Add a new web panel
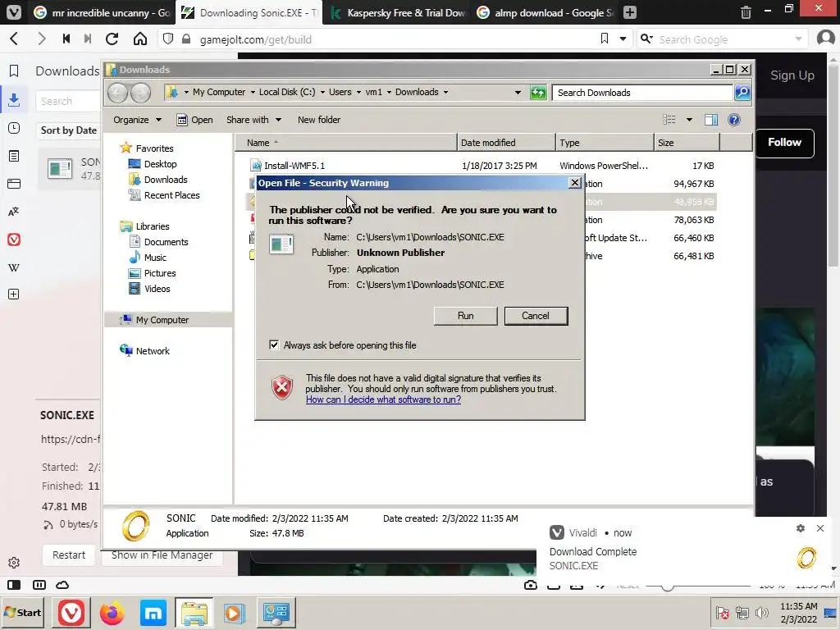This screenshot has width=840, height=630. pyautogui.click(x=14, y=294)
